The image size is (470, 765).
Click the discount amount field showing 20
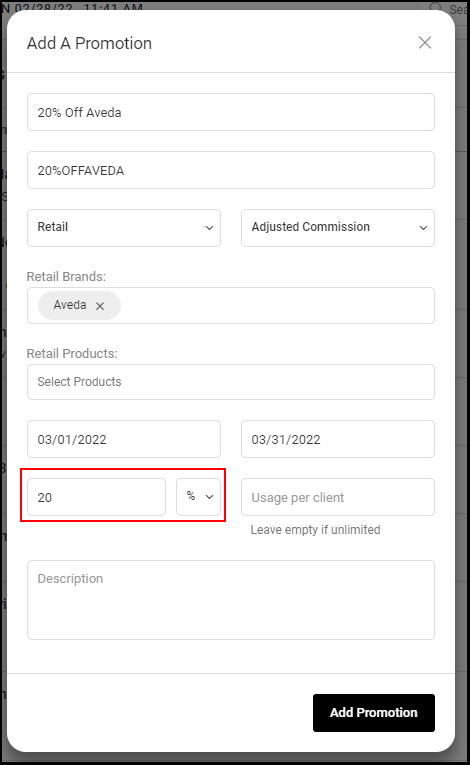tap(97, 497)
